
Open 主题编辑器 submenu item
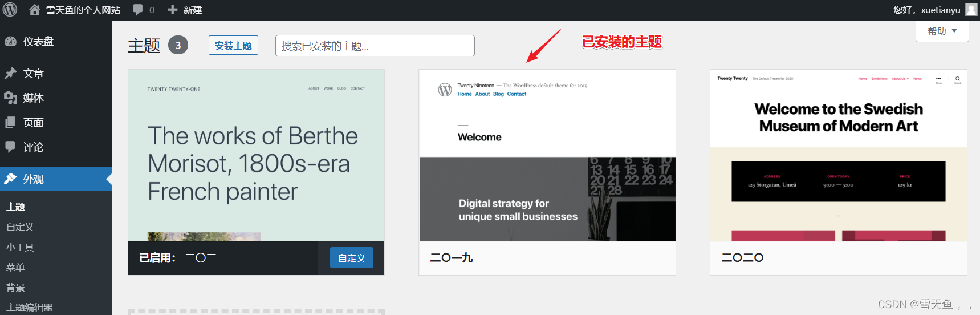[29, 307]
